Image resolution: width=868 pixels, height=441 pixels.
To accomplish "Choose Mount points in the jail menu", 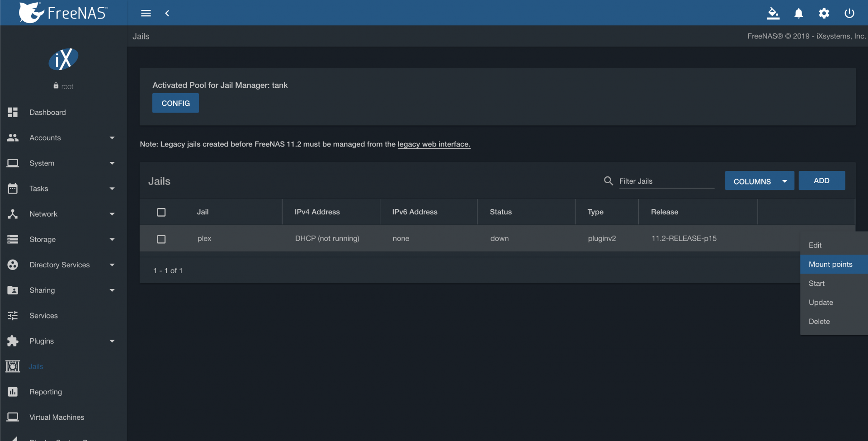I will 834,264.
